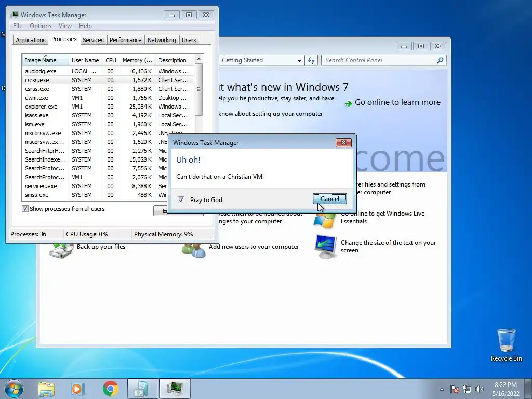Sort processes by User Name column
Screen dimensions: 532x399
[85, 60]
